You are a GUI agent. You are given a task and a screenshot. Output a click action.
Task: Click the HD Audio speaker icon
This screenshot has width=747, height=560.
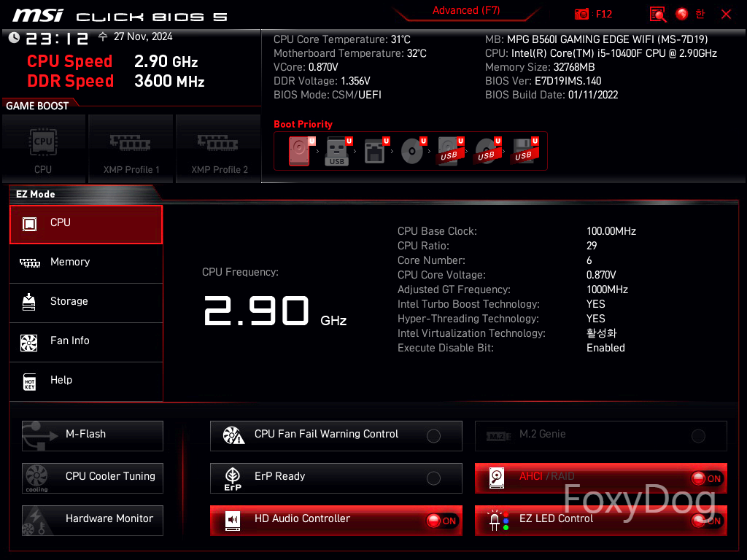(x=233, y=521)
